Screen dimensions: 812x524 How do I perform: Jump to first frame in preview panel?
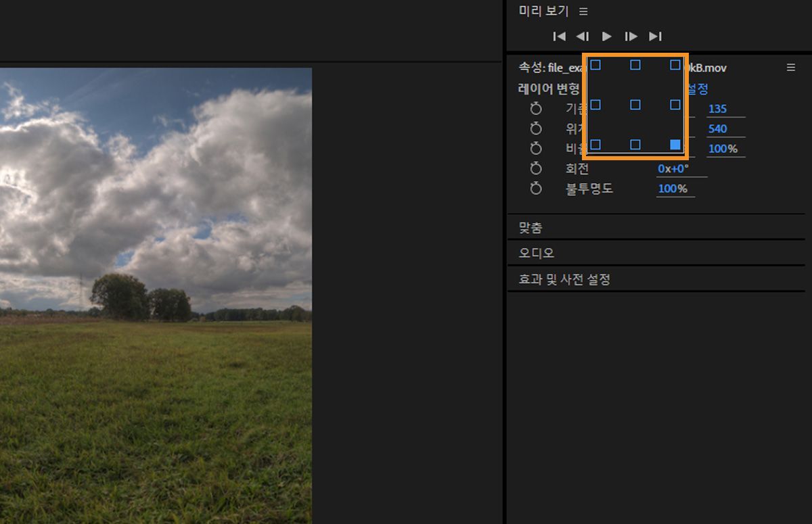coord(559,37)
